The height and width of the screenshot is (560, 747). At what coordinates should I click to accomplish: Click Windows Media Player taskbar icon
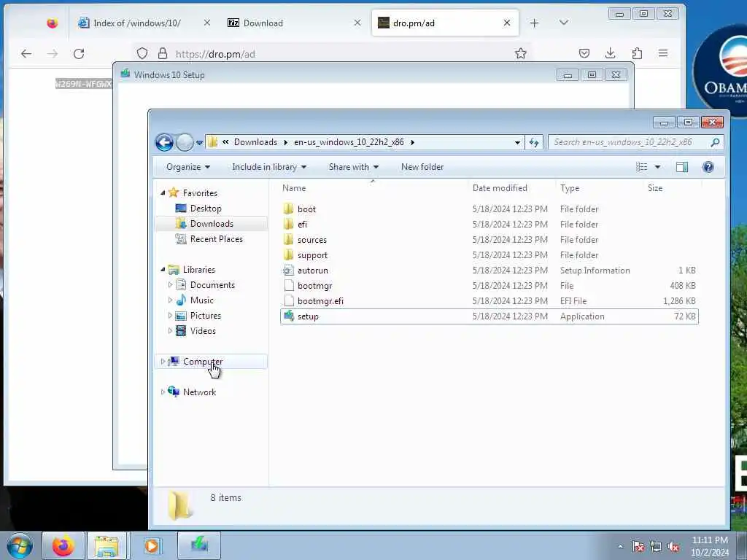pyautogui.click(x=152, y=545)
